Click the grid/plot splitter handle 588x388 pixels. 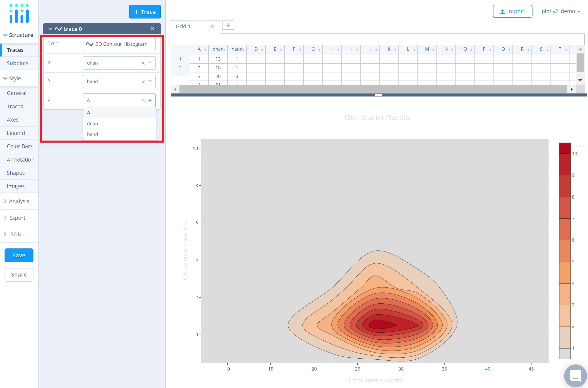[x=379, y=95]
